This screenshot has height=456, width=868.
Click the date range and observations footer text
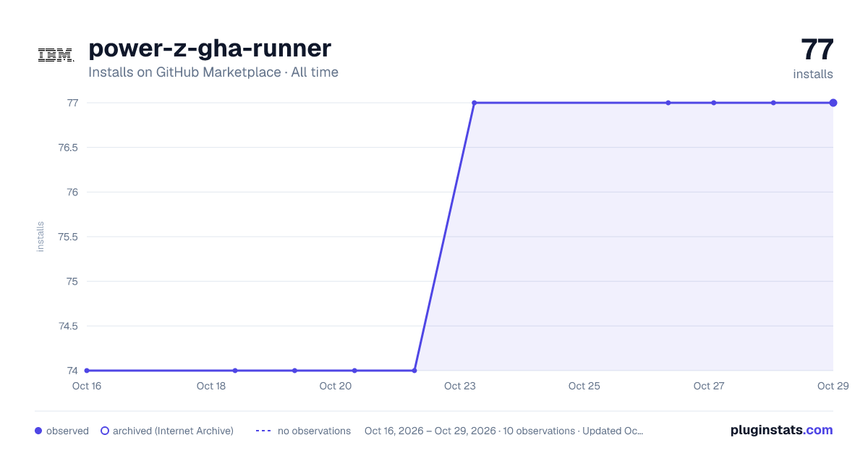tap(504, 431)
